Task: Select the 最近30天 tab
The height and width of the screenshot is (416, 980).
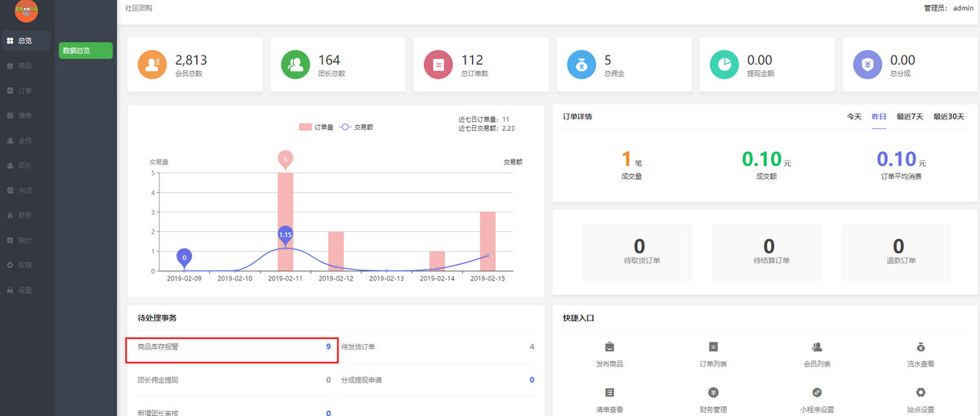Action: point(949,117)
